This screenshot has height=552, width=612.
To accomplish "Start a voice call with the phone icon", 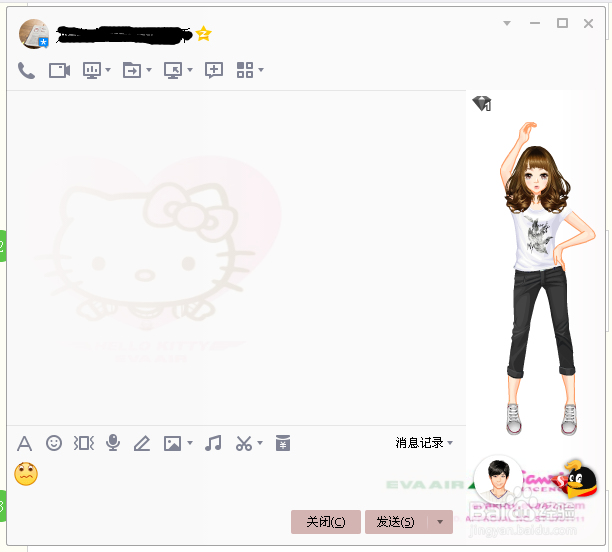I will (27, 71).
